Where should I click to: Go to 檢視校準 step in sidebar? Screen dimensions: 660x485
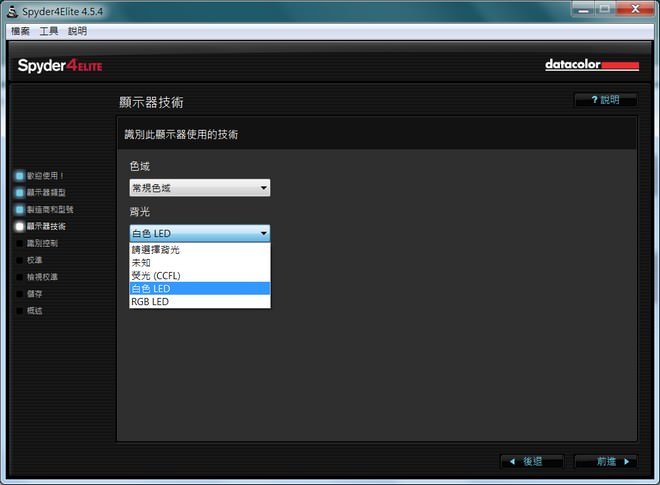[42, 277]
